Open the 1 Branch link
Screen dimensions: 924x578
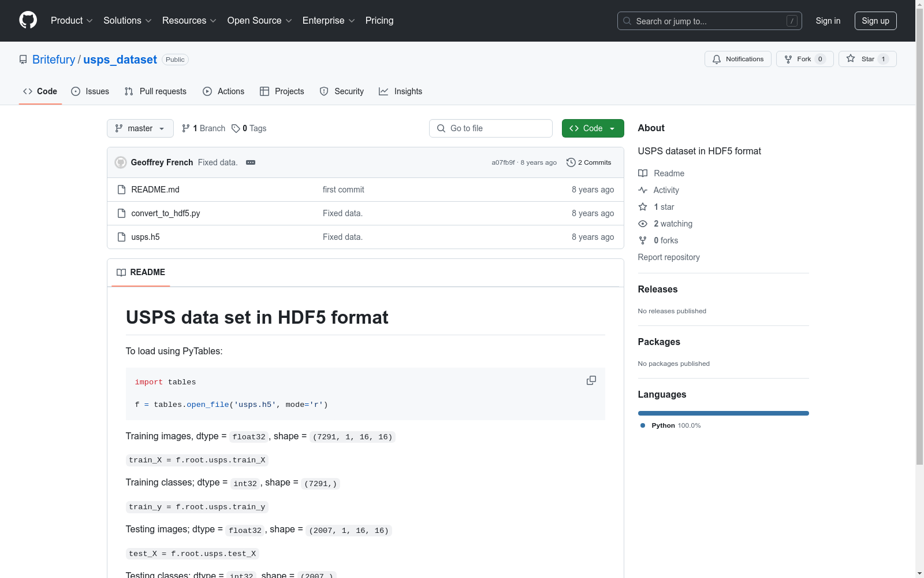[203, 128]
